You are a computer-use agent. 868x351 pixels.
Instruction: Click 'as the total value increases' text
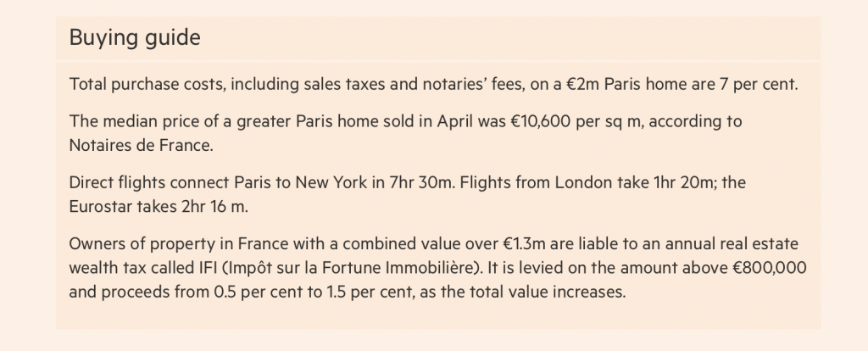coord(522,292)
